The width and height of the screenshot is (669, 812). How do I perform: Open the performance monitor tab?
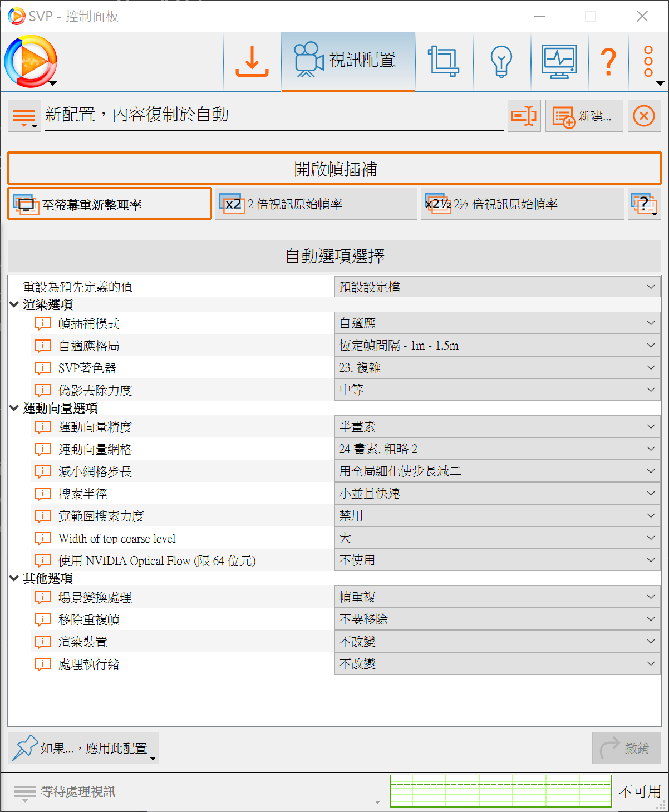point(559,61)
